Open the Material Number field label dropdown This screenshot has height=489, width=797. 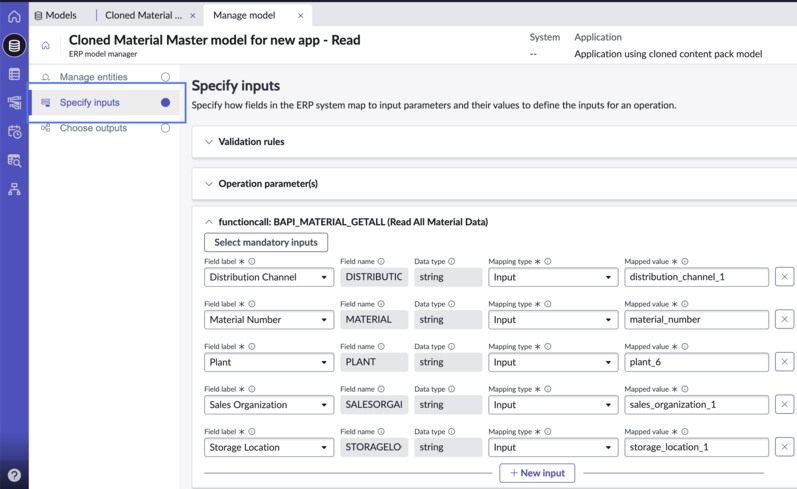269,319
